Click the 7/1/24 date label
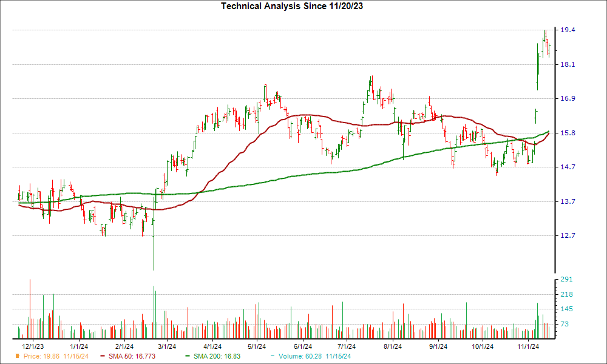The height and width of the screenshot is (364, 607). coord(347,346)
